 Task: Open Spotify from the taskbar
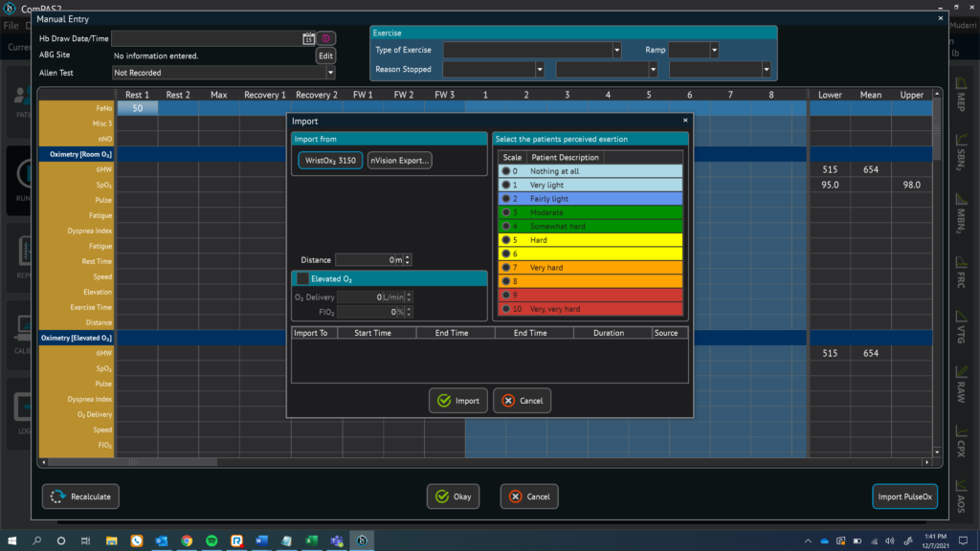point(212,540)
